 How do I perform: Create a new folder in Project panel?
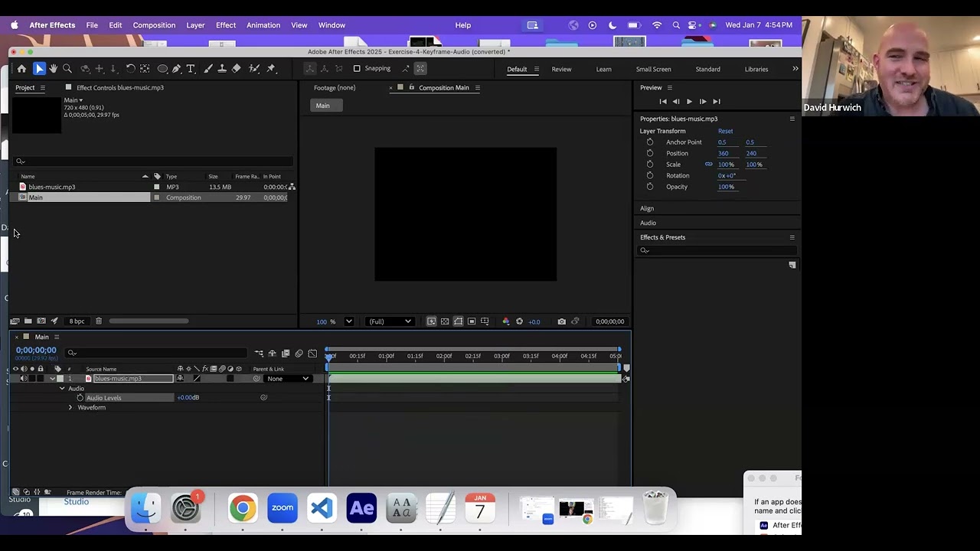point(28,321)
